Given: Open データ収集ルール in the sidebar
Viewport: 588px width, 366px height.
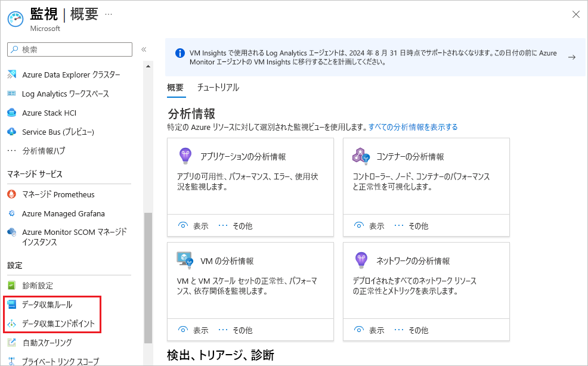Looking at the screenshot, I should pyautogui.click(x=47, y=305).
